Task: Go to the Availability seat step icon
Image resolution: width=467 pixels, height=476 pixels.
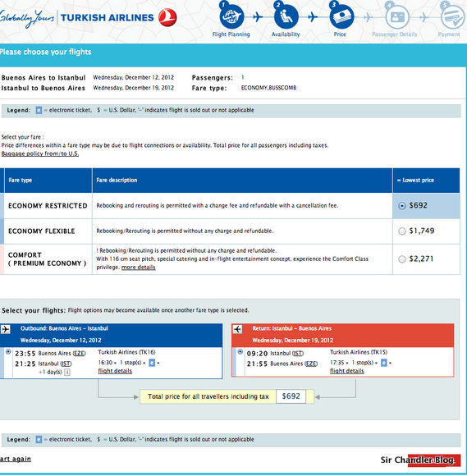Action: point(286,16)
